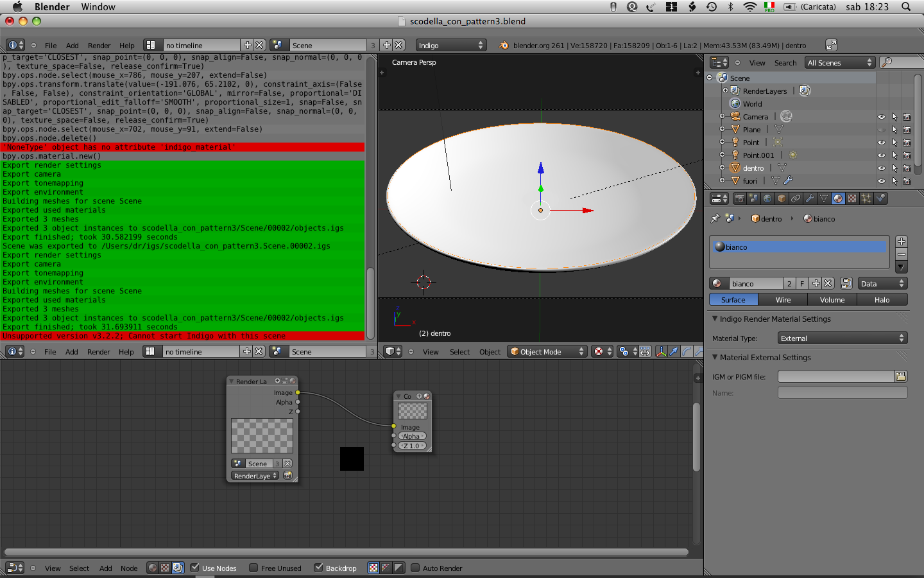This screenshot has width=924, height=578.
Task: Select the Wire material type button
Action: click(783, 299)
